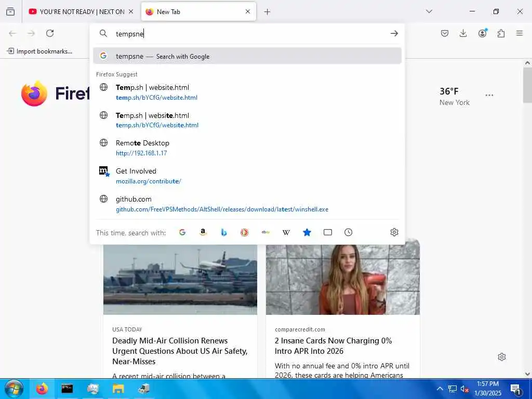The image size is (532, 399).
Task: Open the Command Prompt taskbar icon
Action: click(67, 389)
